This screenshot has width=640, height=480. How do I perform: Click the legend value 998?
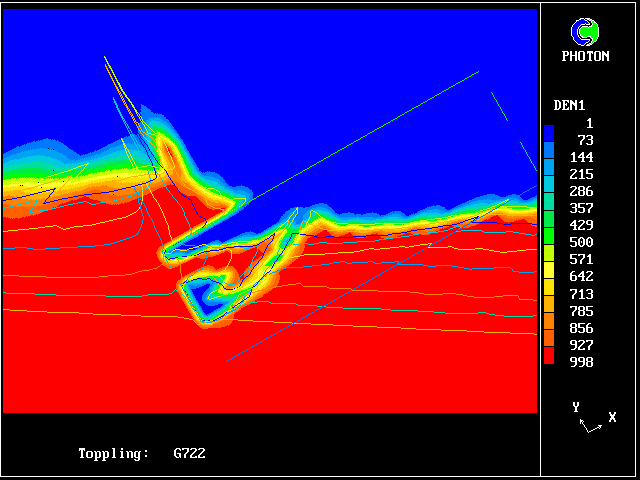click(580, 362)
